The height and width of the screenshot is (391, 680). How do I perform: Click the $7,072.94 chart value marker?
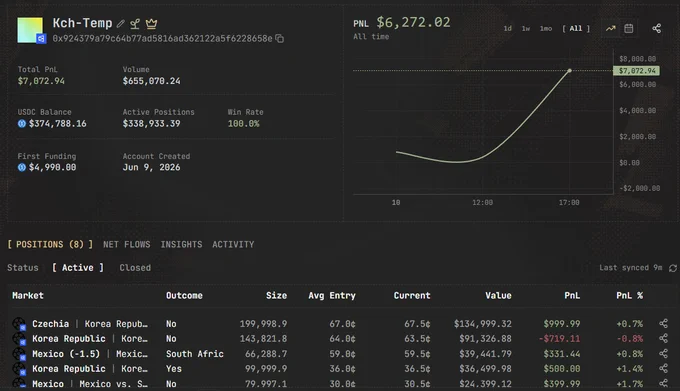[636, 71]
